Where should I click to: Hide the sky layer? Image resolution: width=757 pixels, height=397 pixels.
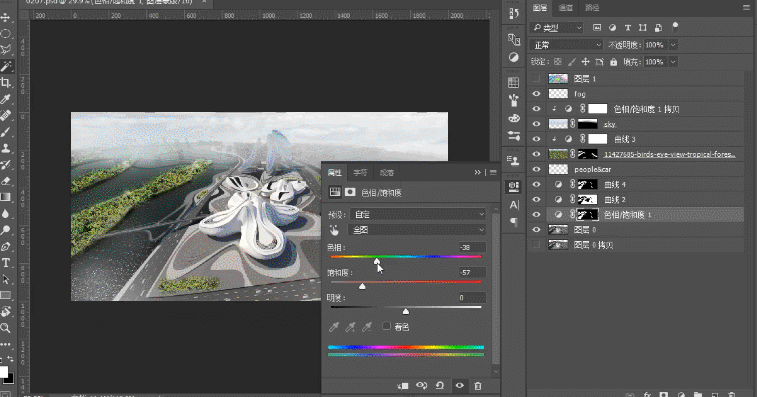tap(536, 124)
